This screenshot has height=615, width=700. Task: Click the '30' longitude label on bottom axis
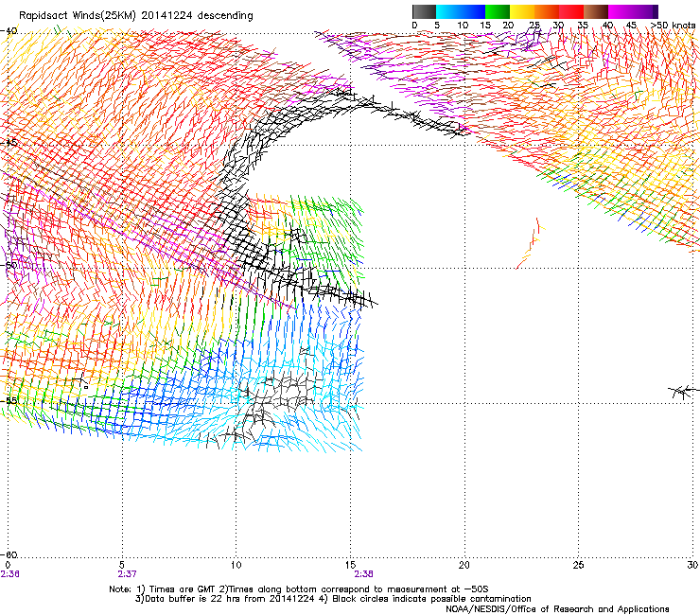coord(692,566)
